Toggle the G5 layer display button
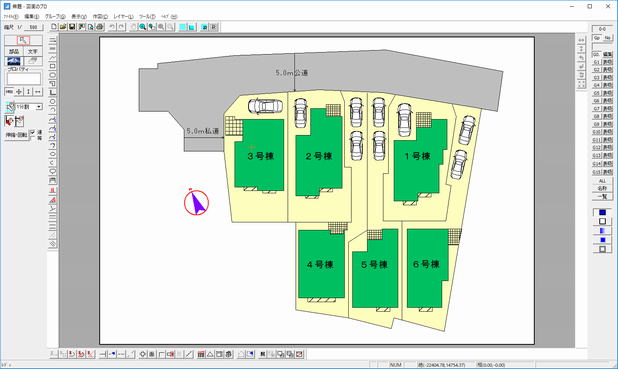This screenshot has width=618, height=369. point(607,93)
